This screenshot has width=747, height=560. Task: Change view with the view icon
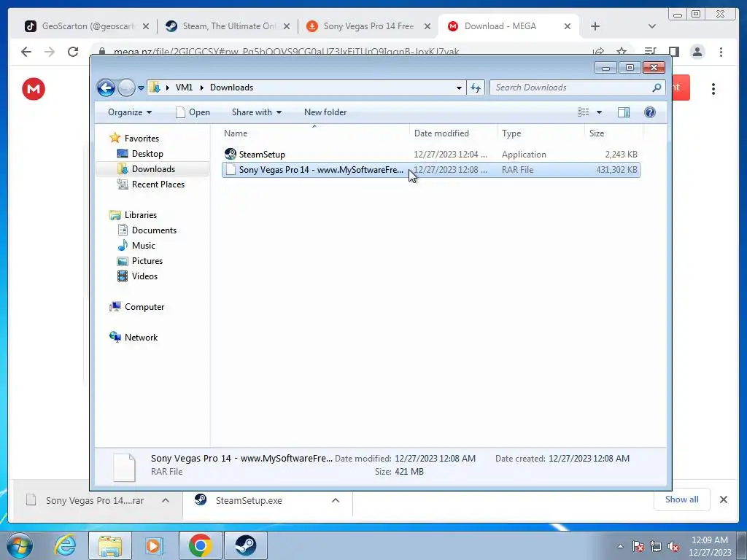(x=583, y=112)
